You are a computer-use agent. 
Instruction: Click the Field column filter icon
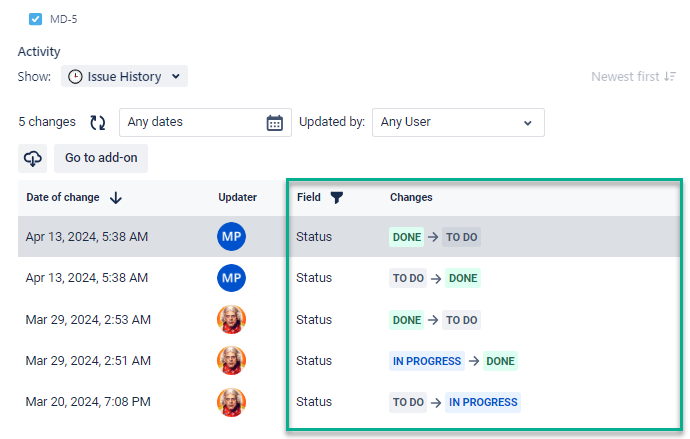(336, 198)
